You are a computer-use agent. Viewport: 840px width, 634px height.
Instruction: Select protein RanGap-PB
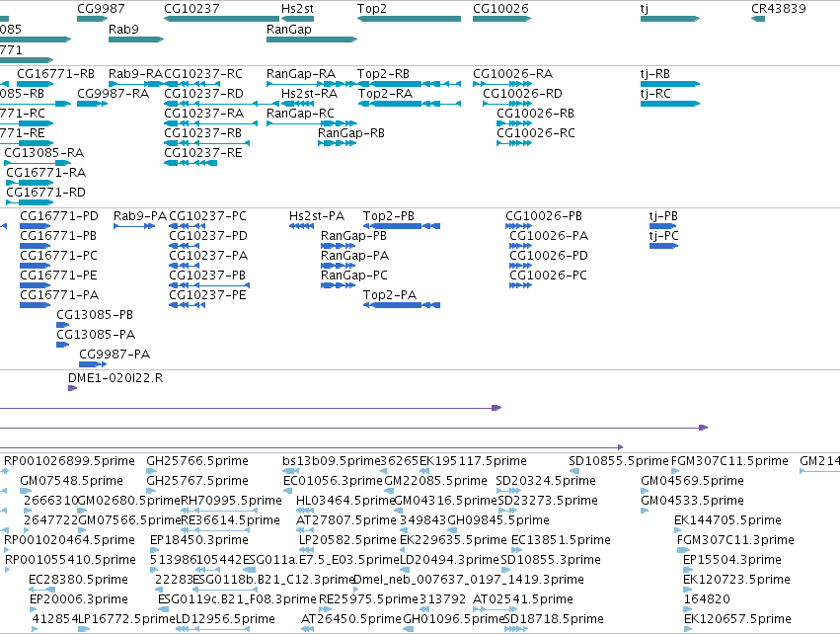[x=353, y=236]
